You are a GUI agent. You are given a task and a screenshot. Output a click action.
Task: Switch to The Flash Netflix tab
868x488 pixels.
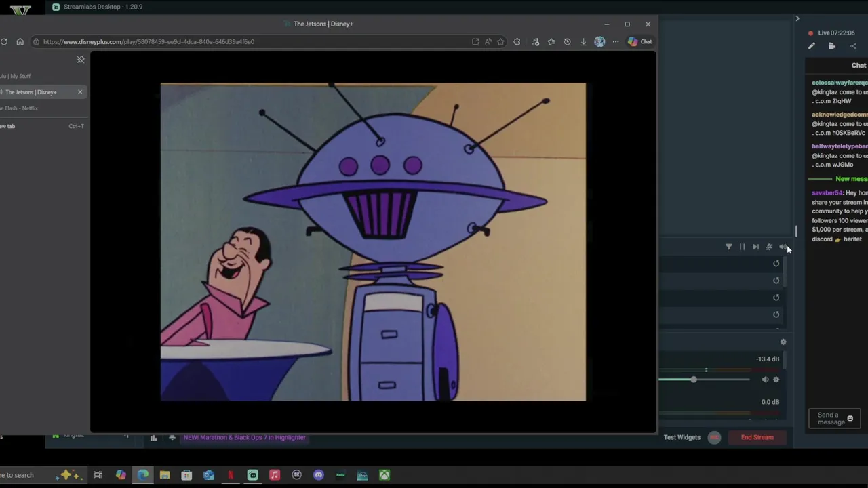click(x=19, y=108)
